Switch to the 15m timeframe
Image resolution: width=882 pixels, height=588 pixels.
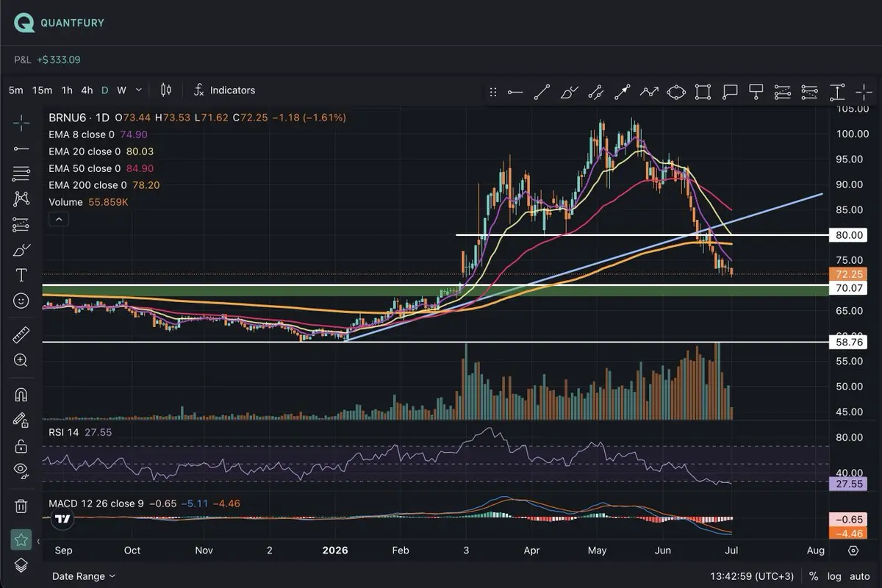point(43,90)
